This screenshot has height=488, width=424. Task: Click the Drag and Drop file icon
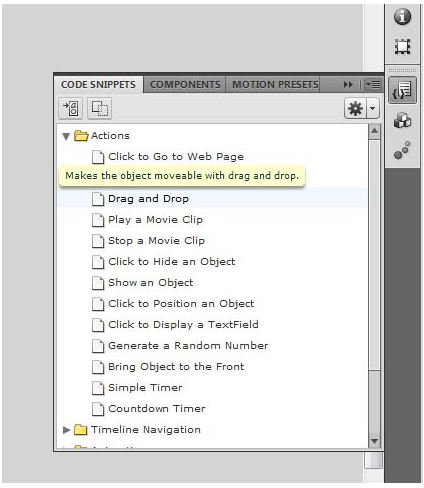click(x=98, y=199)
